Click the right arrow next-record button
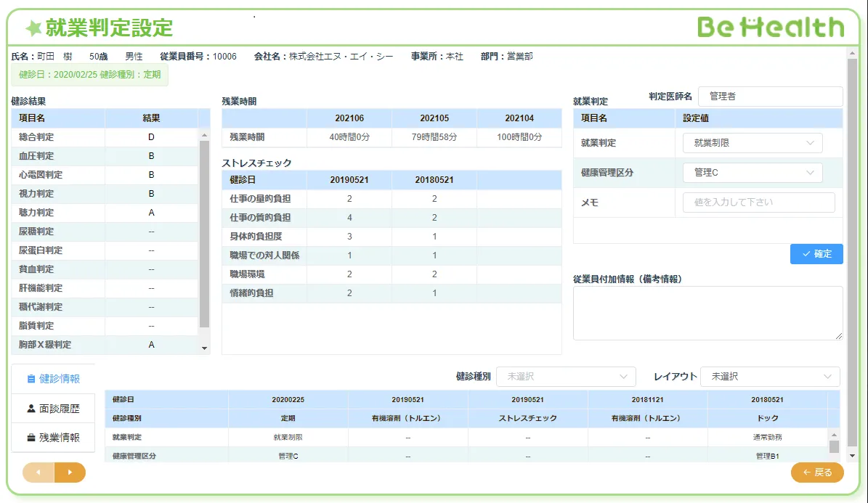868x503 pixels. point(70,473)
